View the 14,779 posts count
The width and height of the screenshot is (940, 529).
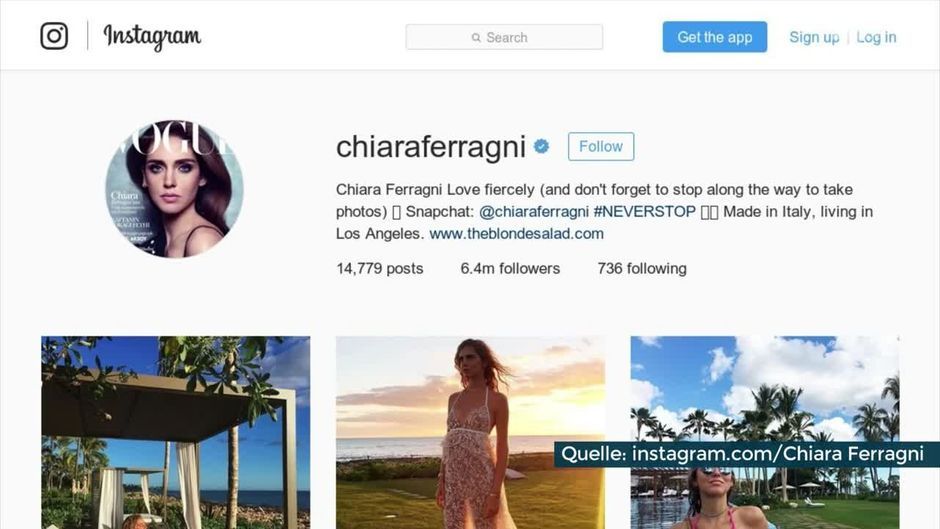tap(379, 269)
